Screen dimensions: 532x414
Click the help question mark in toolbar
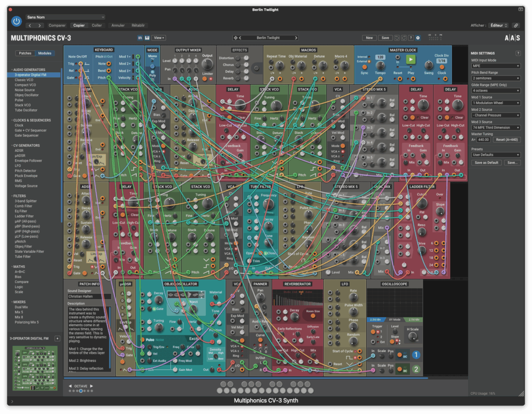click(x=410, y=38)
